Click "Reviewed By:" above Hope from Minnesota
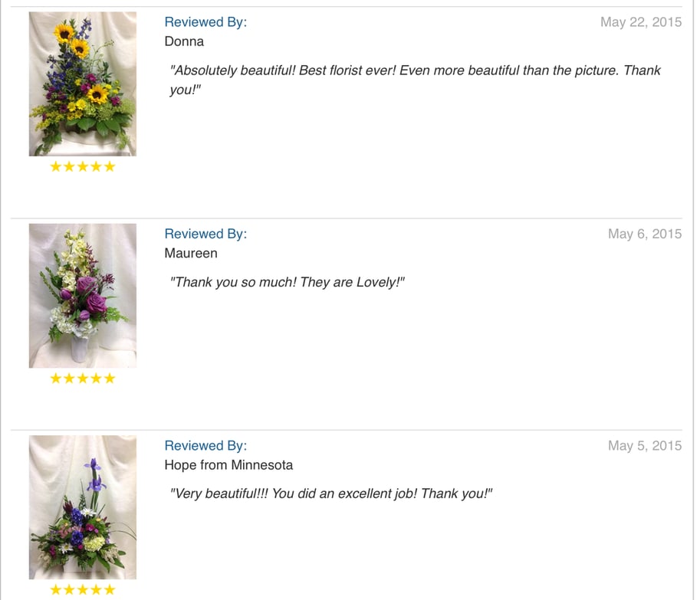 click(x=205, y=445)
